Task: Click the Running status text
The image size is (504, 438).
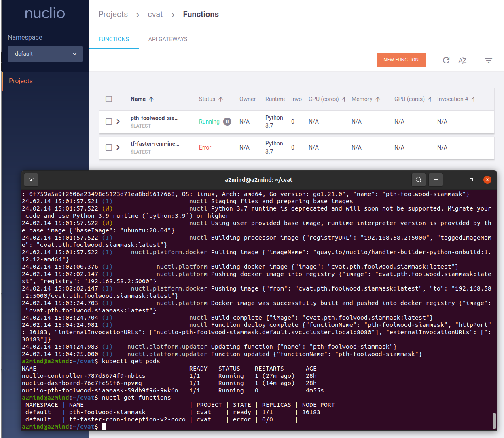Action: (209, 122)
